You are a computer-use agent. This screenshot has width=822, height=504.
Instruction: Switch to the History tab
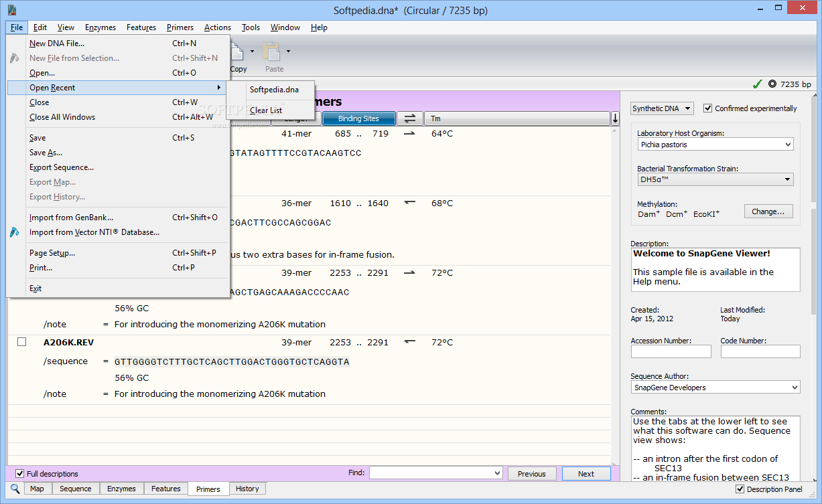[247, 489]
